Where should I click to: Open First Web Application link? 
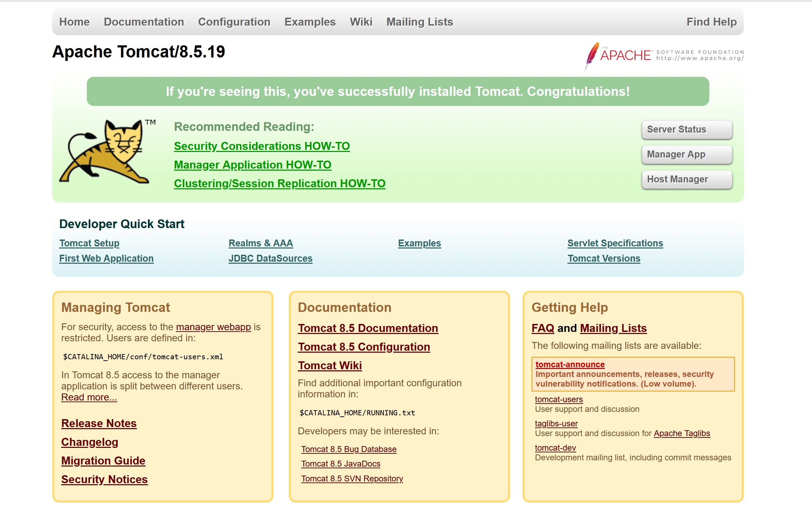click(106, 259)
